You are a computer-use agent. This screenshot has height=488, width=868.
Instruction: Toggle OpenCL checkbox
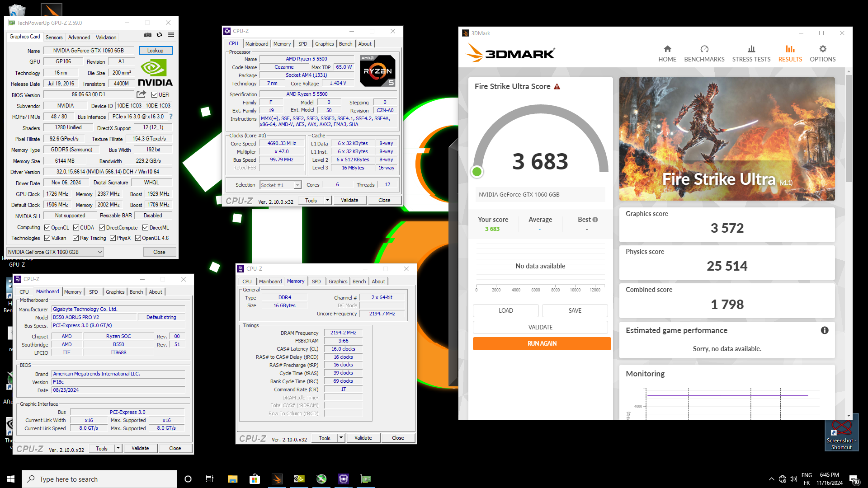point(47,227)
